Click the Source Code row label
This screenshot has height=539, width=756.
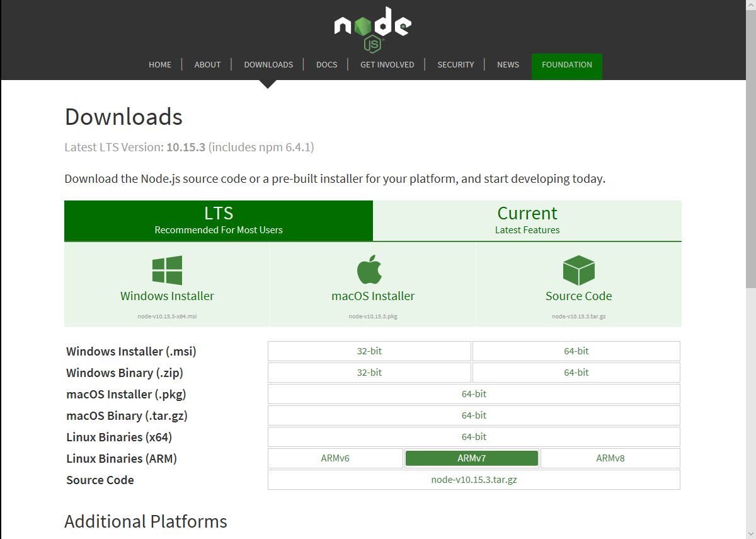[100, 480]
